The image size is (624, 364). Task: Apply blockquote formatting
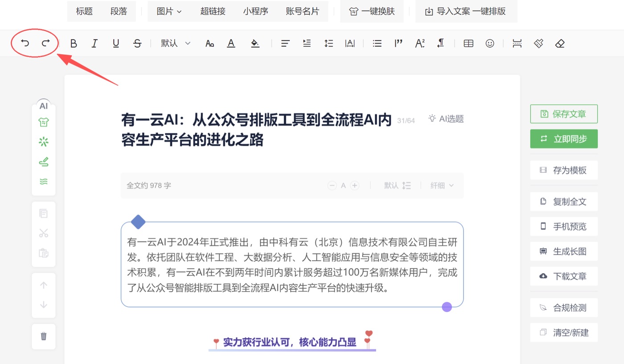[398, 43]
